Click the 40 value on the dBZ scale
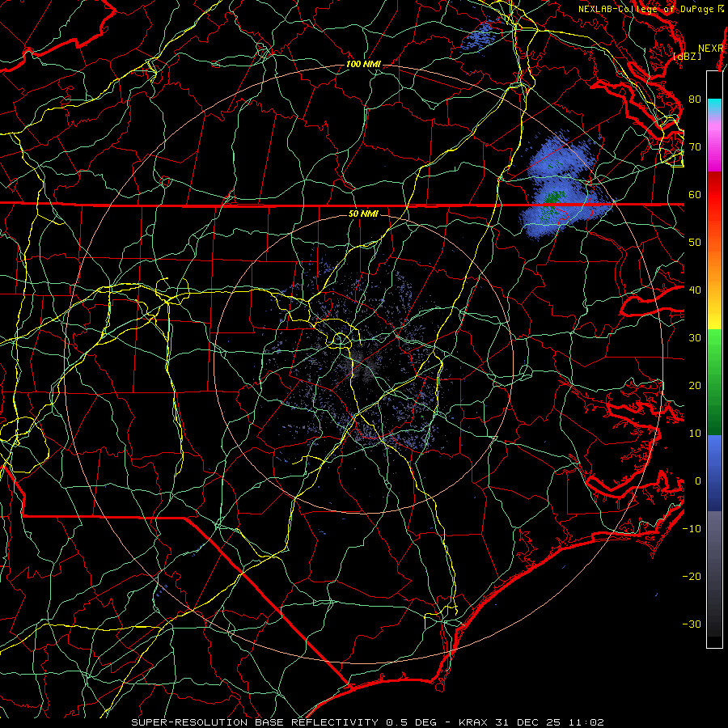728x728 pixels. point(695,290)
